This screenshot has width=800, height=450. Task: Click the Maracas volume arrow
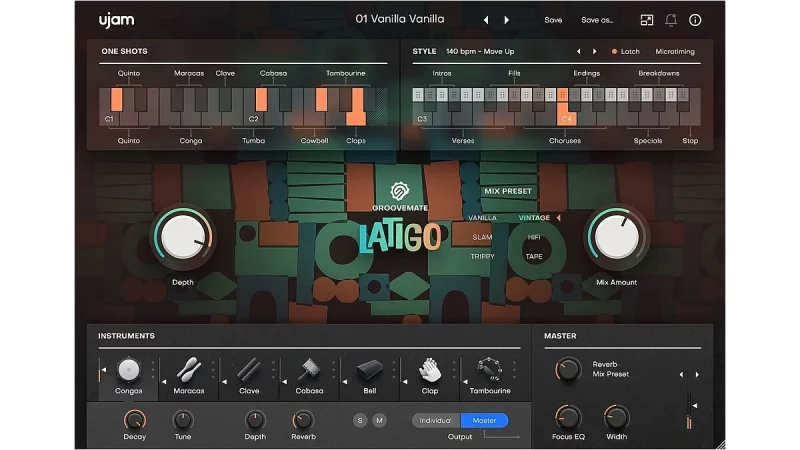(x=164, y=382)
